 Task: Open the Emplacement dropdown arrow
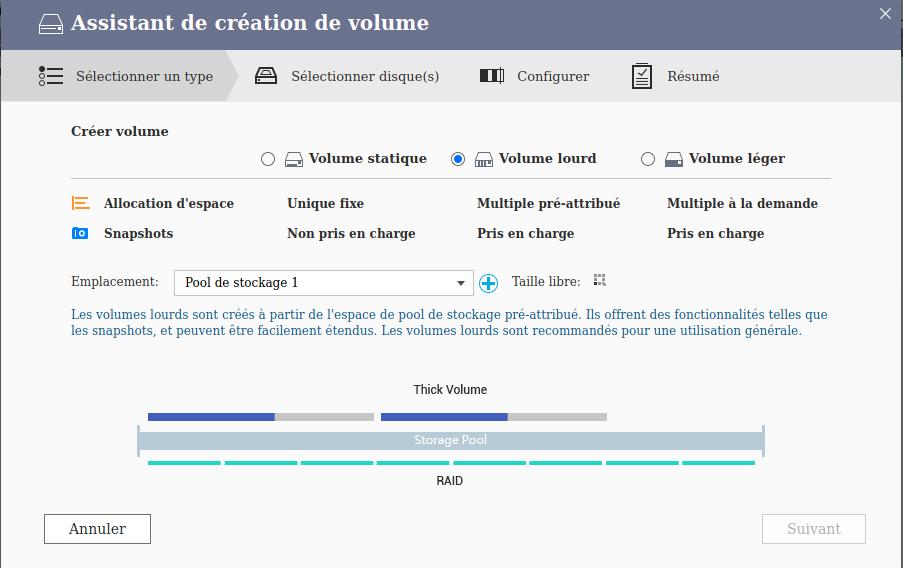[x=461, y=283]
